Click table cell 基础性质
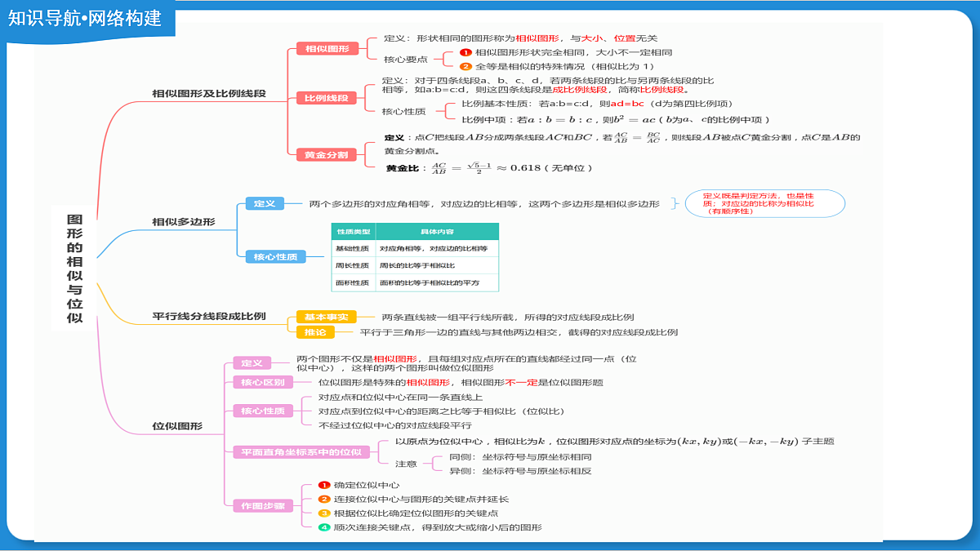This screenshot has width=980, height=551. pos(354,248)
